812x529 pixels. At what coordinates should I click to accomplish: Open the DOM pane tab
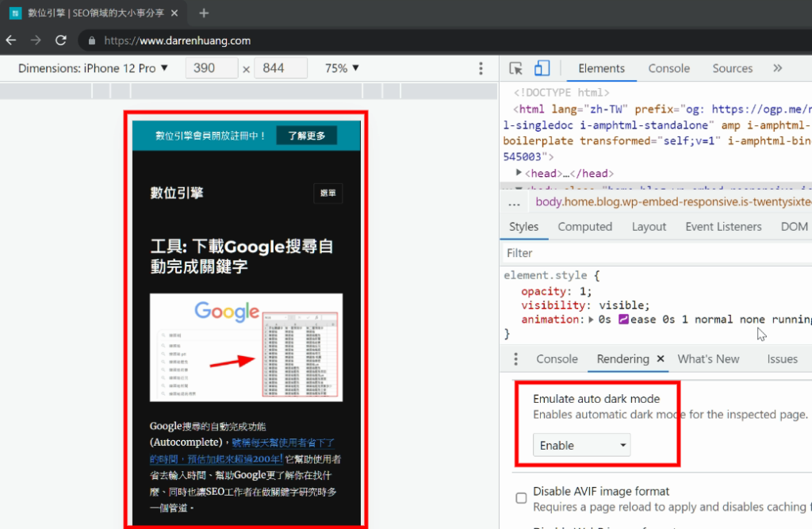coord(794,226)
